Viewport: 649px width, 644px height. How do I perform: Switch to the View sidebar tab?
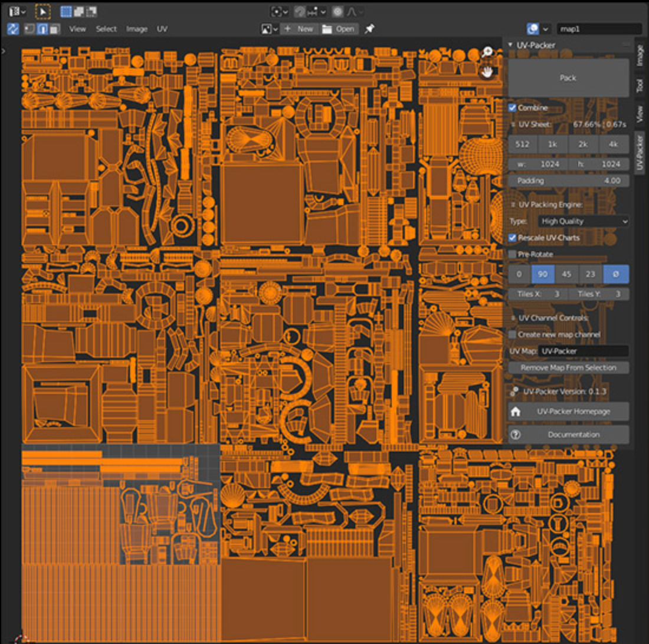pos(640,114)
